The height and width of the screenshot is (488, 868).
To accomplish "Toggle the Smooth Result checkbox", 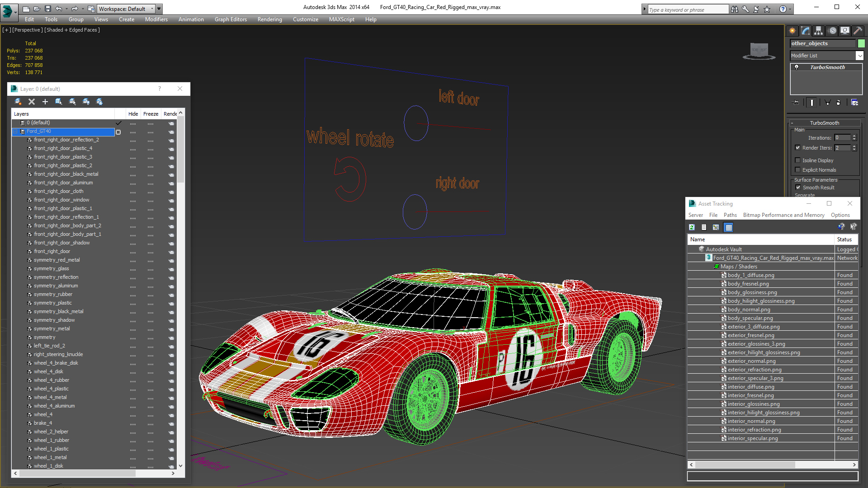I will (x=798, y=187).
